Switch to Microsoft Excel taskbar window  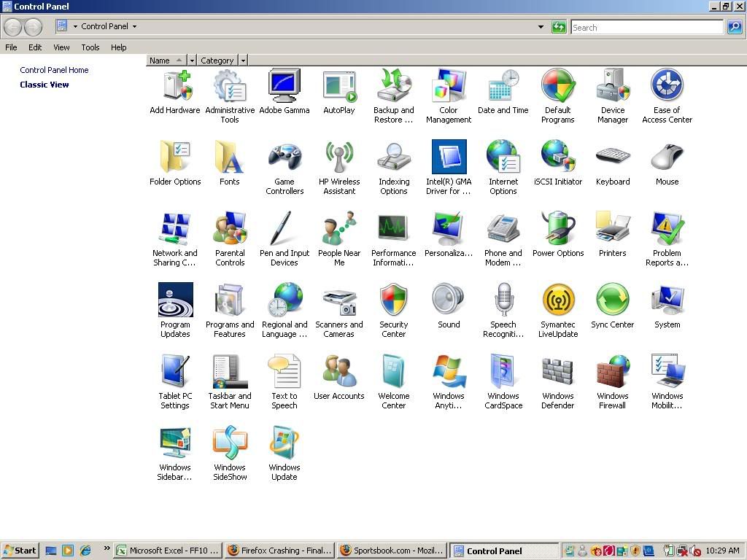[169, 551]
